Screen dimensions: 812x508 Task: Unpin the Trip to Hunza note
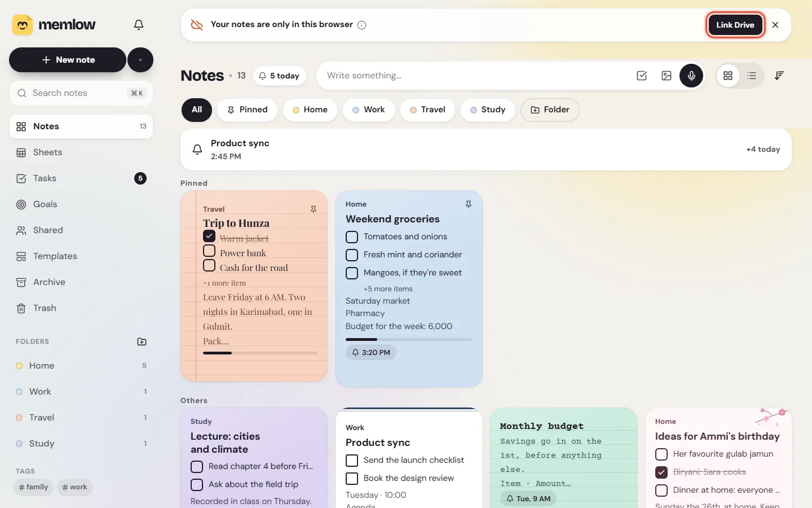314,209
